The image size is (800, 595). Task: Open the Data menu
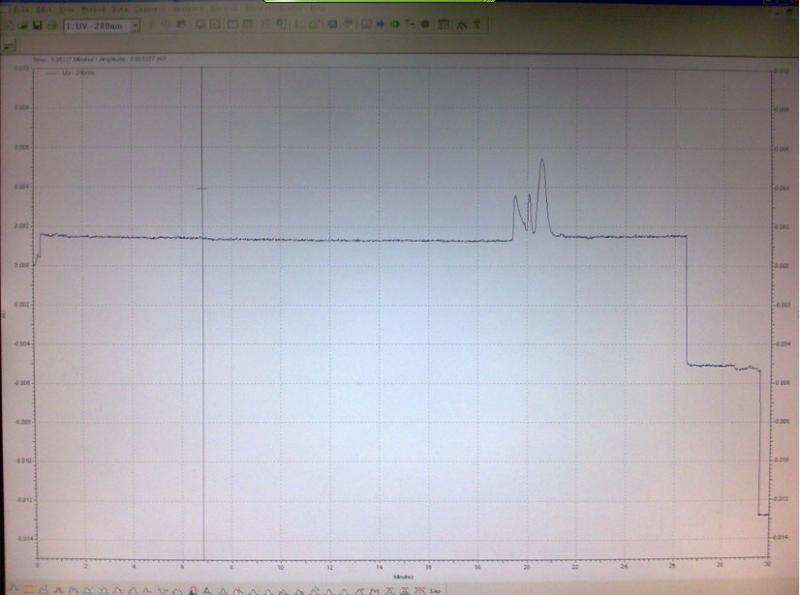[x=120, y=10]
